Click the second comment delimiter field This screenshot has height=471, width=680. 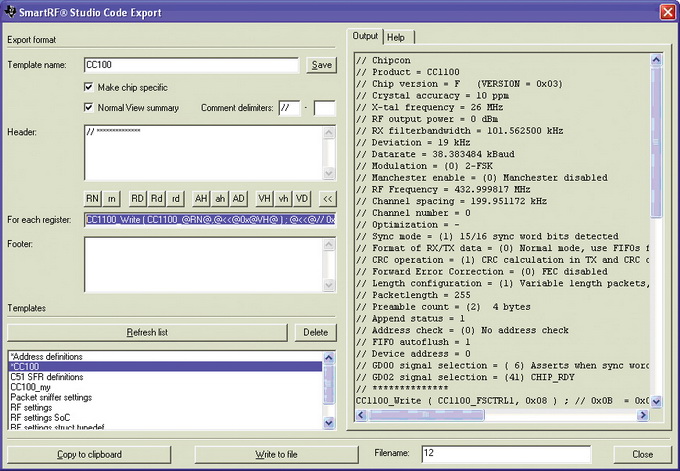324,108
